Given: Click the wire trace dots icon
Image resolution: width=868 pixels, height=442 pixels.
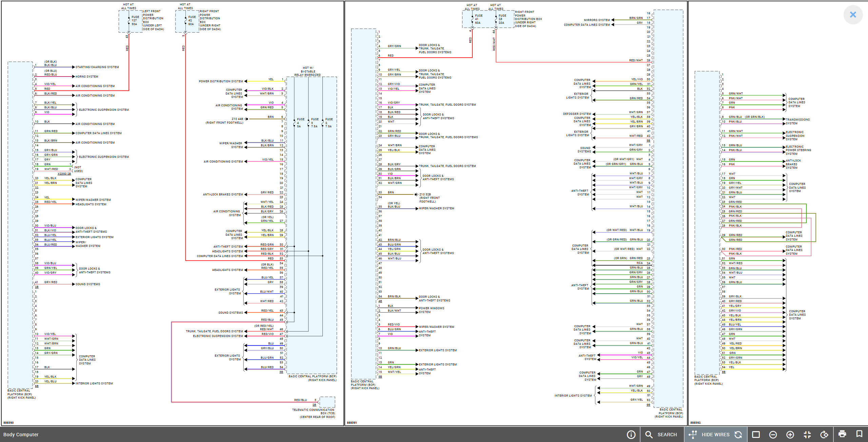Looking at the screenshot, I should (x=693, y=434).
